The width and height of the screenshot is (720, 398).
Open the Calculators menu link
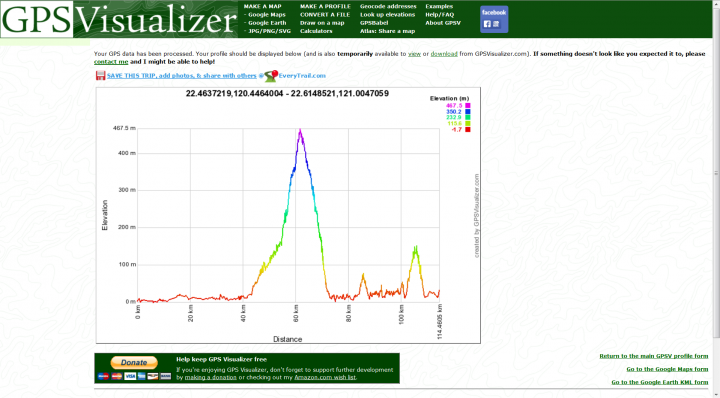click(x=316, y=31)
